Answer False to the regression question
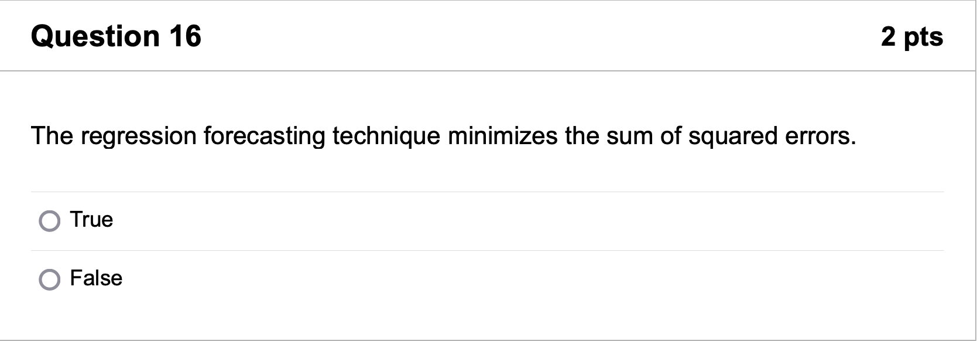 coord(50,279)
